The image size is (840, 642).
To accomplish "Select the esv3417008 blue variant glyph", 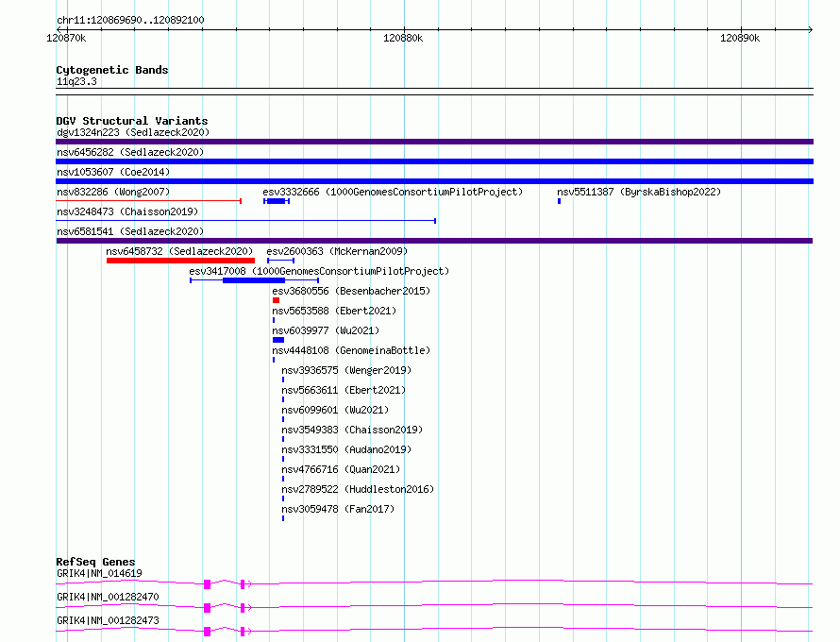I will click(x=255, y=280).
